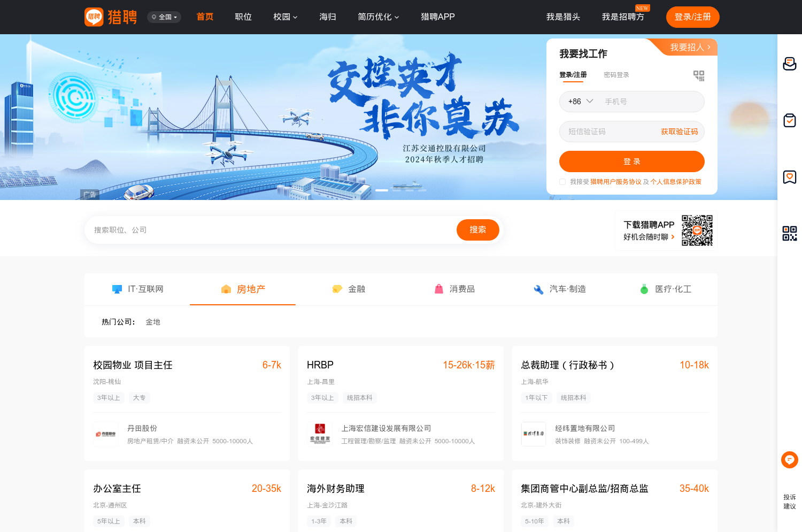Viewport: 802px width, 532px height.
Task: Click the sidebar clipboard checkmark icon
Action: tap(790, 120)
